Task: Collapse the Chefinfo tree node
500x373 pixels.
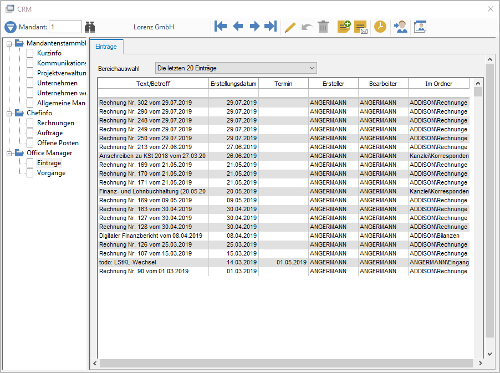Action: pos(9,113)
